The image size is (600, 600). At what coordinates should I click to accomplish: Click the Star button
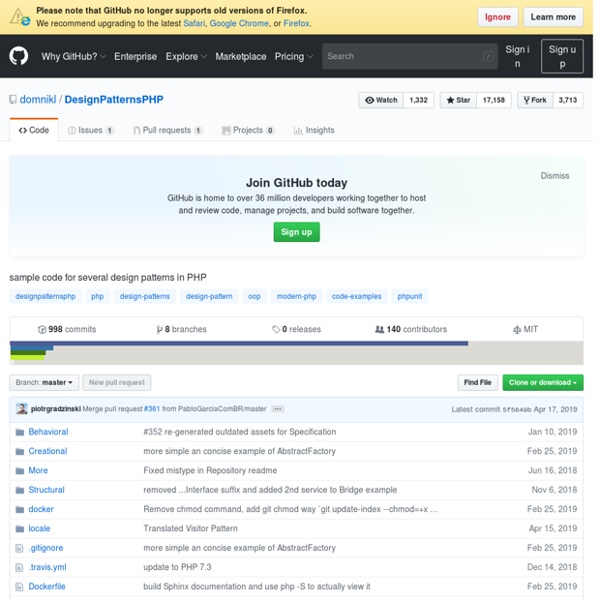point(458,100)
